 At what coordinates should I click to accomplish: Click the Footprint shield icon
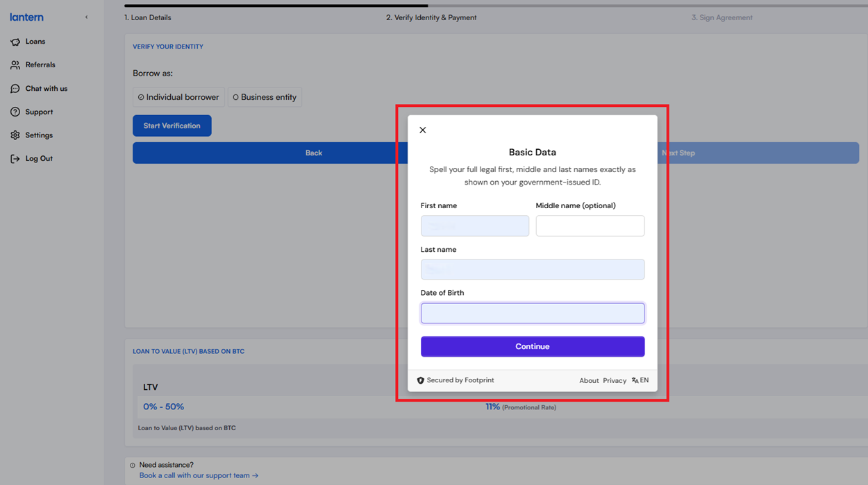420,380
